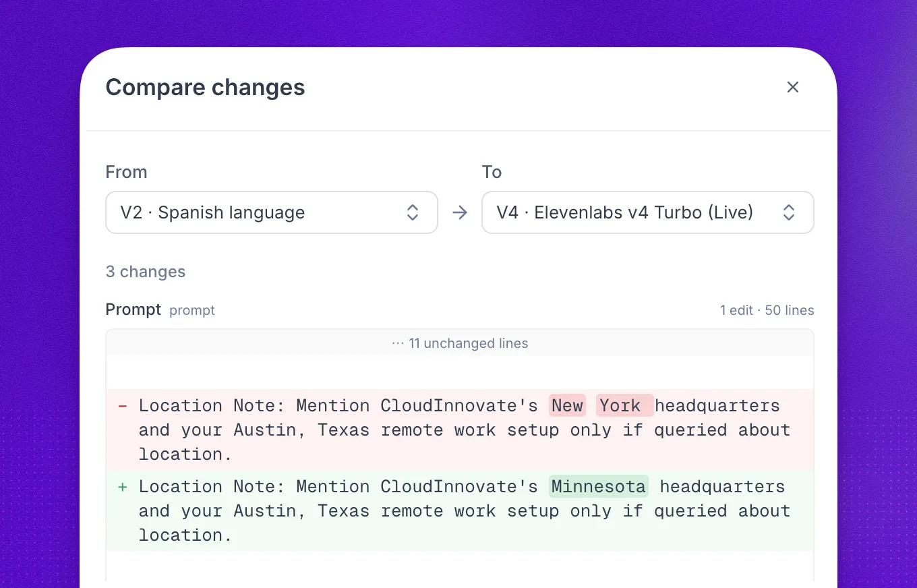Click the minus sign of the removed line
Screen dimensions: 917x588
click(x=123, y=406)
